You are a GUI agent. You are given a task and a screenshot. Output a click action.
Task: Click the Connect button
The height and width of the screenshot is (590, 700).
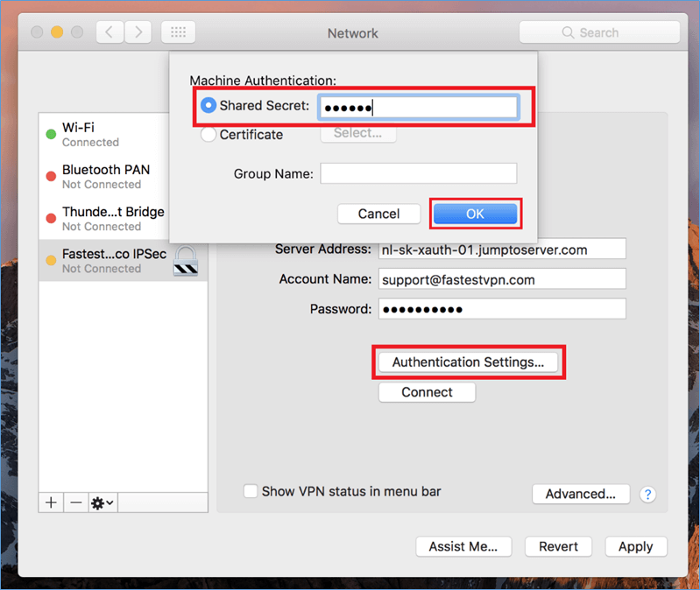[x=427, y=392]
